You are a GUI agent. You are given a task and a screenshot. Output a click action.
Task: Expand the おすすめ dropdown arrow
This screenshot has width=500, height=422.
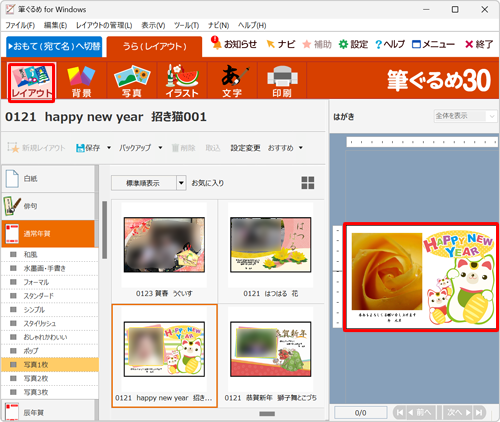tap(301, 148)
